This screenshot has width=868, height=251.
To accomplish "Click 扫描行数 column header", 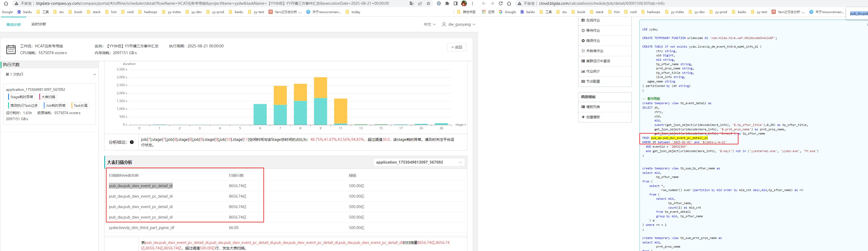I will coord(236,175).
